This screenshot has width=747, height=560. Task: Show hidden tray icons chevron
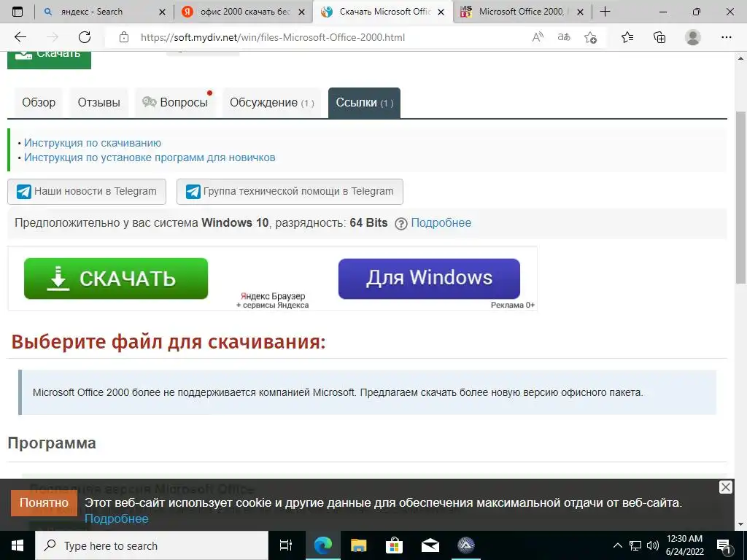pyautogui.click(x=617, y=545)
